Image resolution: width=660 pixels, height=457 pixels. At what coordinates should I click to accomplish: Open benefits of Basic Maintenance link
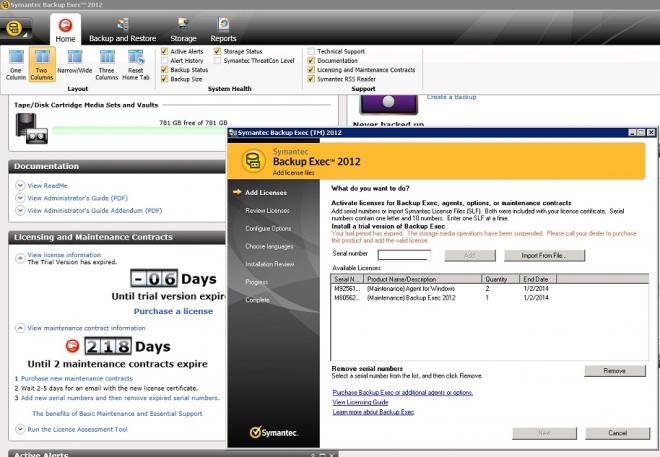tap(117, 414)
